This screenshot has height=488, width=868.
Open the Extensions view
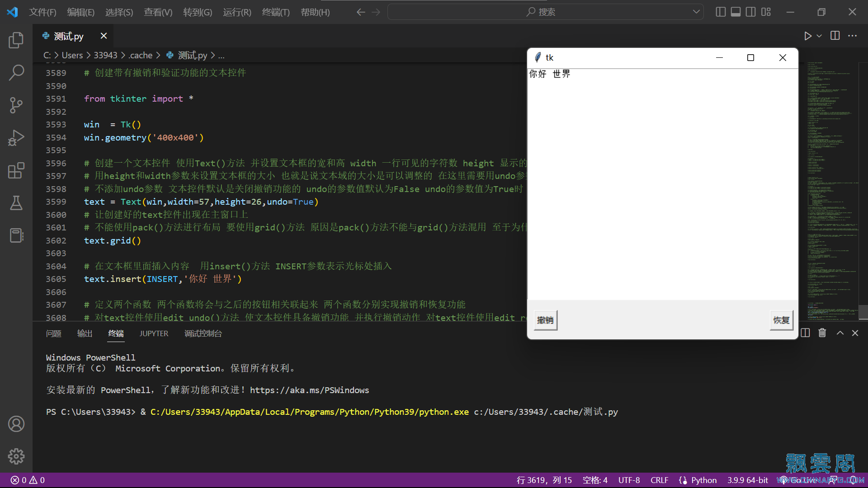point(16,170)
